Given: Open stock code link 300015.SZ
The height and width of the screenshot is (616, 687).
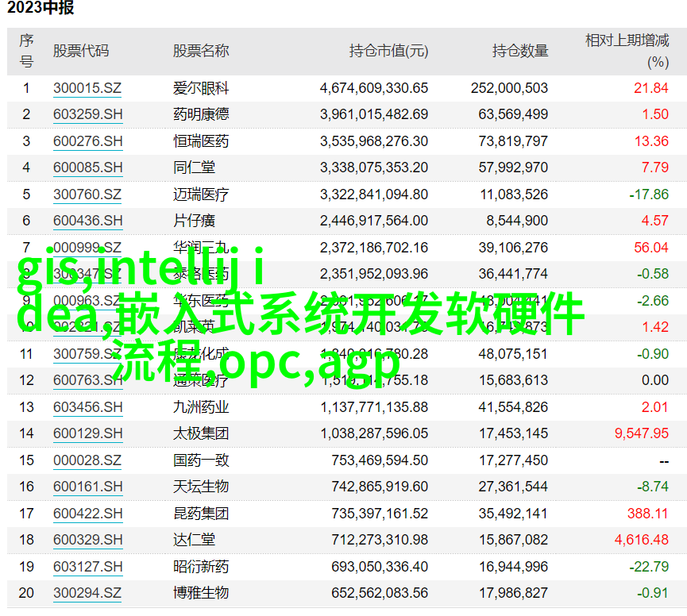Looking at the screenshot, I should [x=87, y=88].
